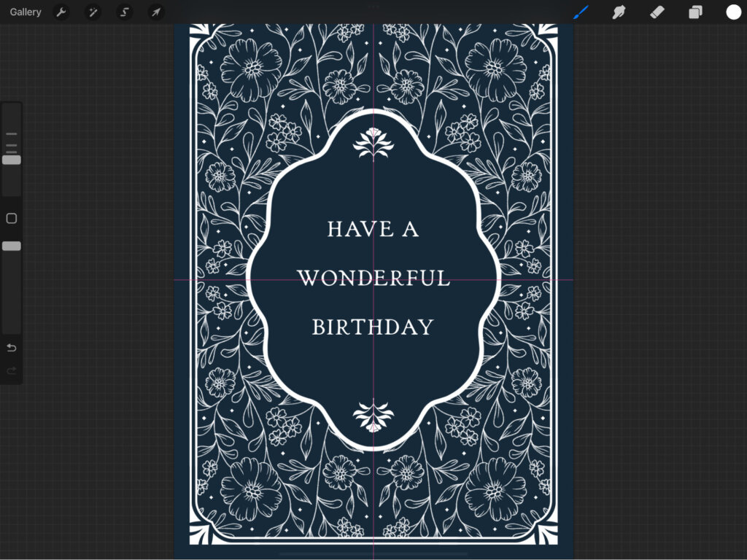The height and width of the screenshot is (560, 747).
Task: Click the brush opacity slider handle
Action: pyautogui.click(x=12, y=246)
